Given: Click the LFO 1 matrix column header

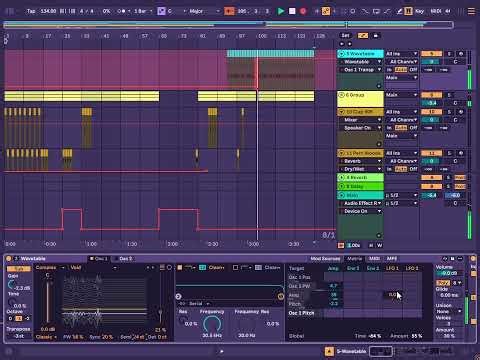Looking at the screenshot, I should pyautogui.click(x=392, y=268).
